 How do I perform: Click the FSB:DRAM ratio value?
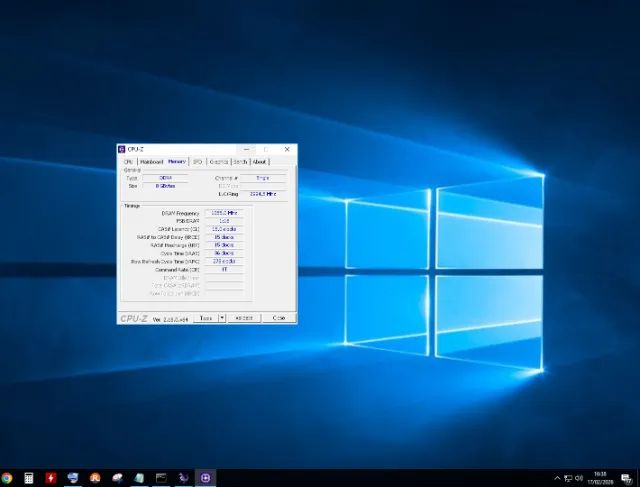point(224,221)
